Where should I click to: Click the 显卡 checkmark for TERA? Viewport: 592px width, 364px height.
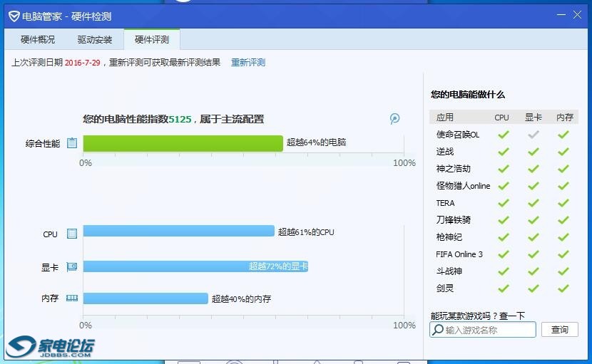(533, 203)
